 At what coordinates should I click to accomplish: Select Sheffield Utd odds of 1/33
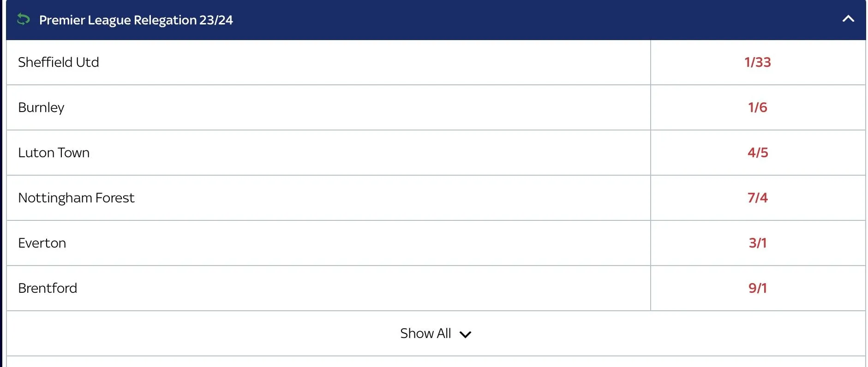[757, 62]
